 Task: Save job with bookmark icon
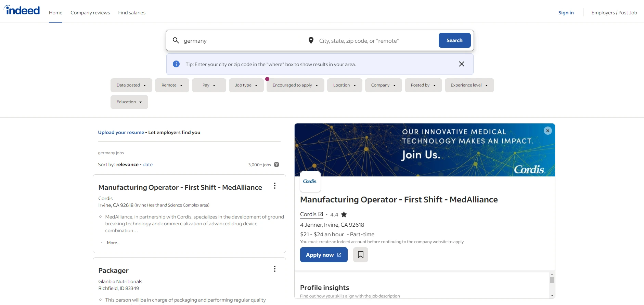coord(361,255)
